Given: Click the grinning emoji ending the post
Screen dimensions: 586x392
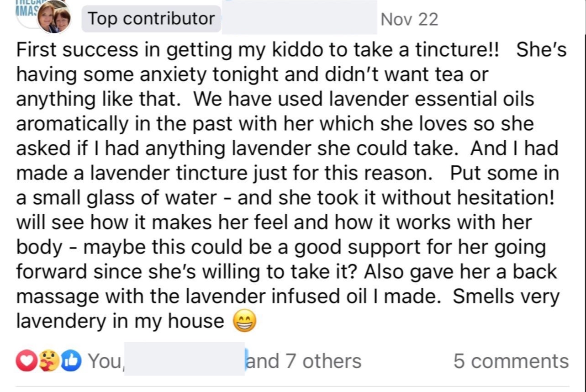Looking at the screenshot, I should pyautogui.click(x=245, y=322).
